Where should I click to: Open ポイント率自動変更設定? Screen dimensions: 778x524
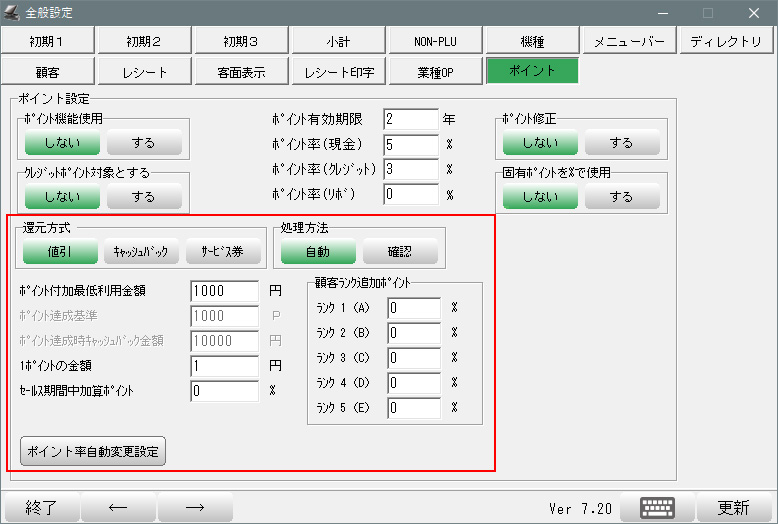coord(92,451)
